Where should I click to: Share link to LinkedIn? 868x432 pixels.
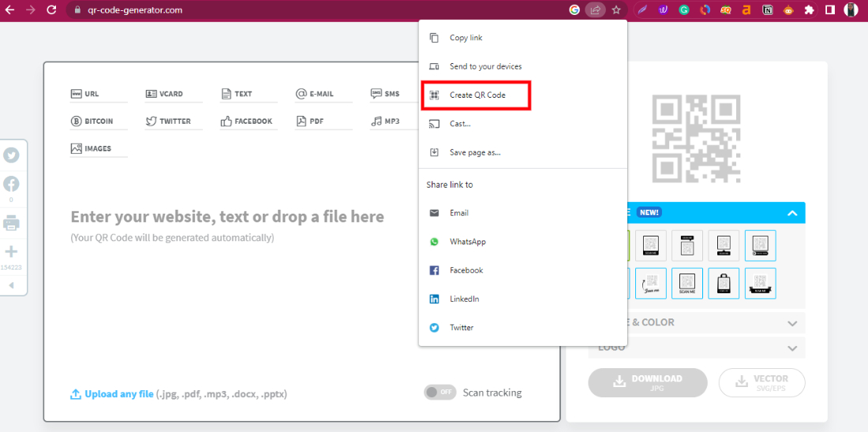click(522, 300)
